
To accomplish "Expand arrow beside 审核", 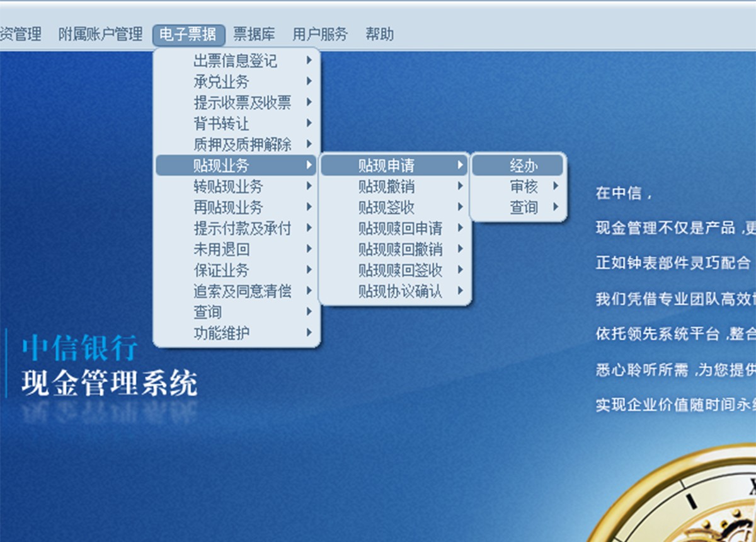I will pyautogui.click(x=555, y=186).
